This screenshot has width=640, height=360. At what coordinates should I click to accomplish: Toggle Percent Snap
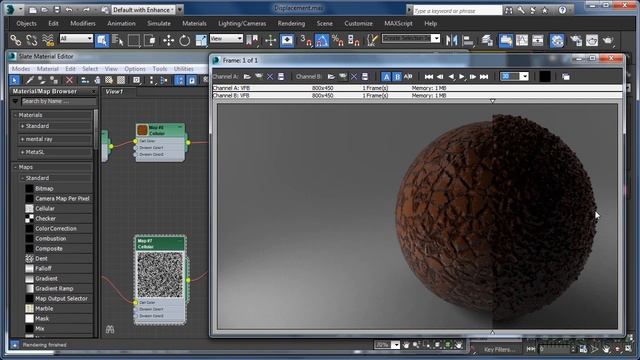point(338,40)
